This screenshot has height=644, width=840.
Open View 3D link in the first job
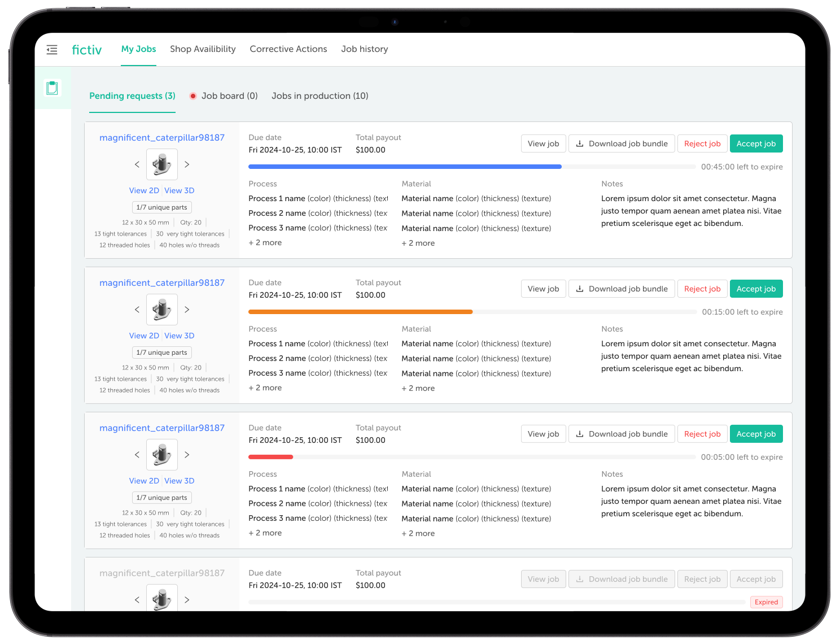coord(180,191)
